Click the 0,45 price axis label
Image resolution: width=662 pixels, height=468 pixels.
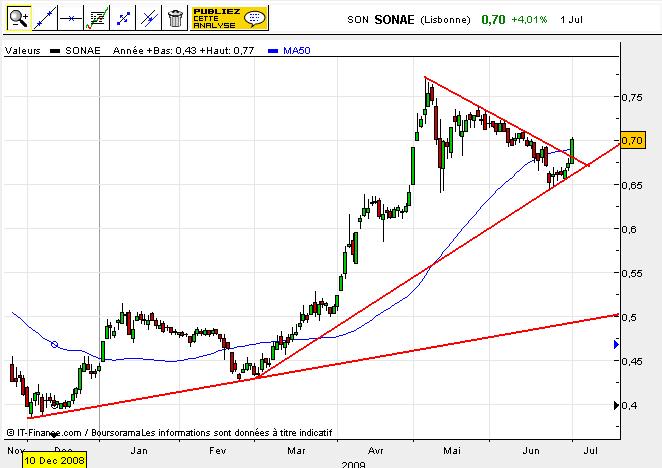(x=632, y=361)
